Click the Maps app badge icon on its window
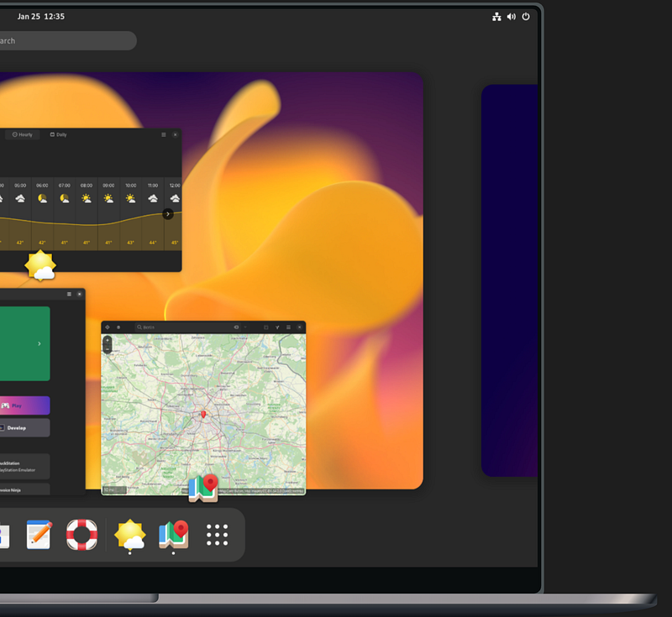 203,488
